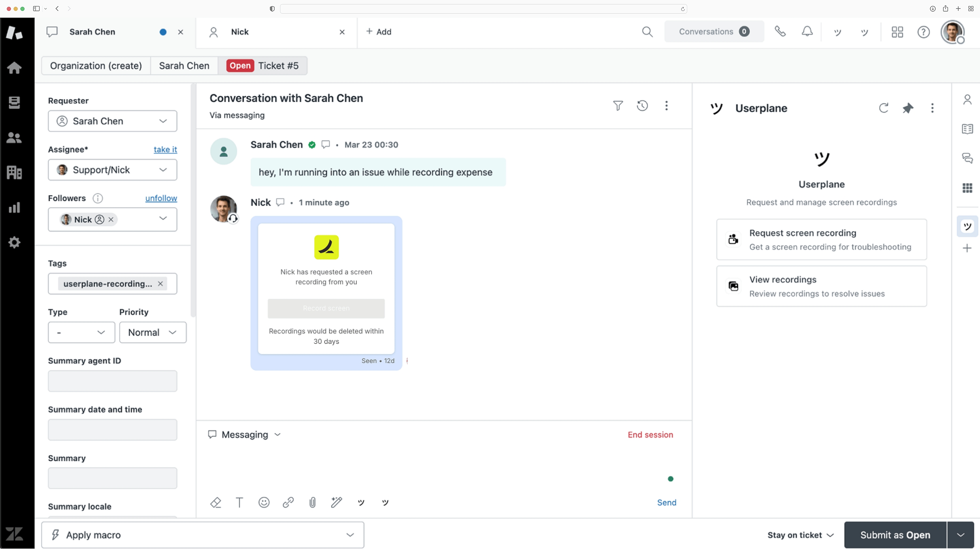Screen dimensions: 980x551
Task: Expand the Assignee Support/Nick dropdown
Action: 113,170
